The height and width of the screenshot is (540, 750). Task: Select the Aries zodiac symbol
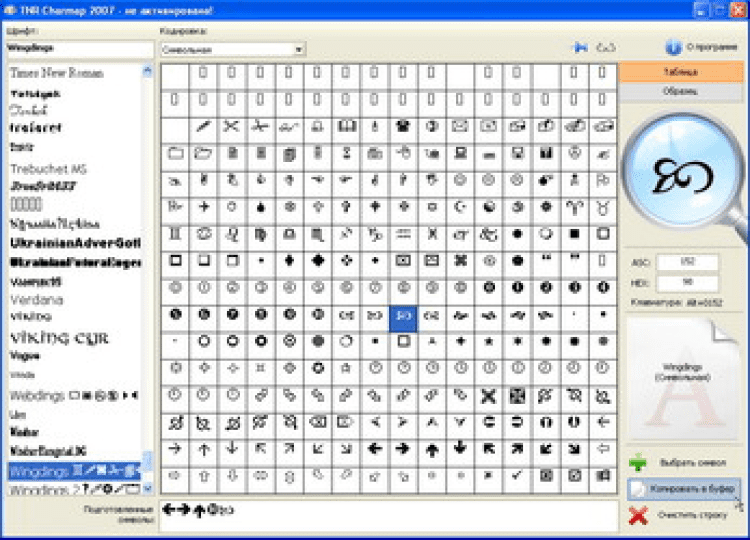click(574, 207)
